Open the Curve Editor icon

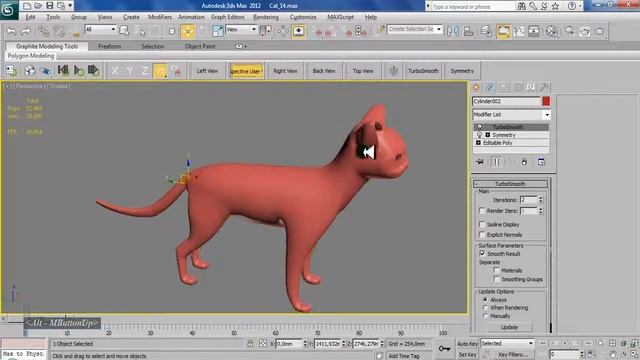519,31
